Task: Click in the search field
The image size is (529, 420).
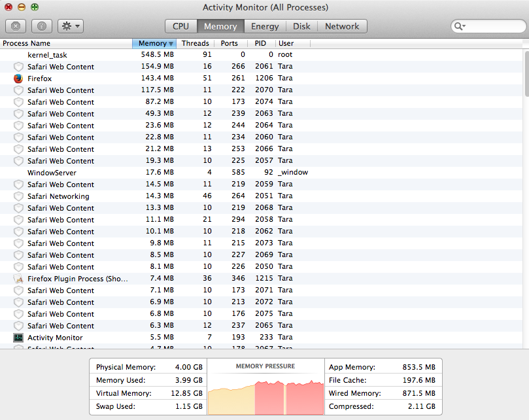Action: [488, 26]
